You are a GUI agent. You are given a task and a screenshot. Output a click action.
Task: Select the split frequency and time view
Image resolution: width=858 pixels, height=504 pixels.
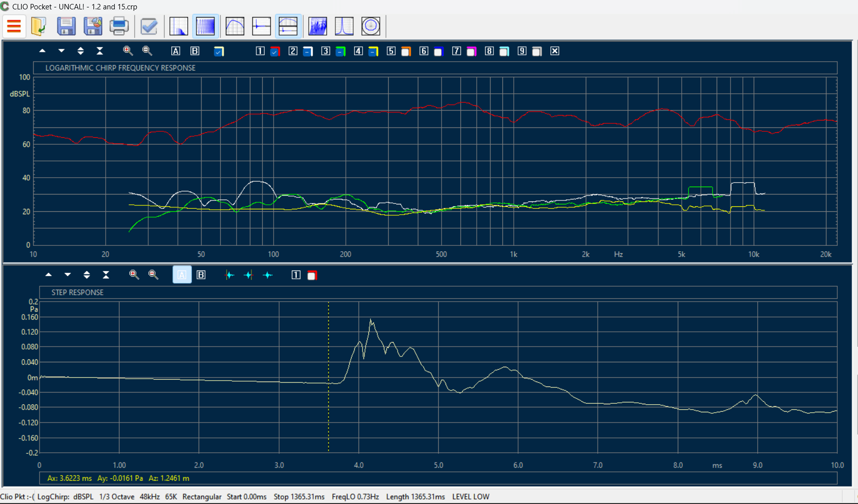click(x=288, y=26)
